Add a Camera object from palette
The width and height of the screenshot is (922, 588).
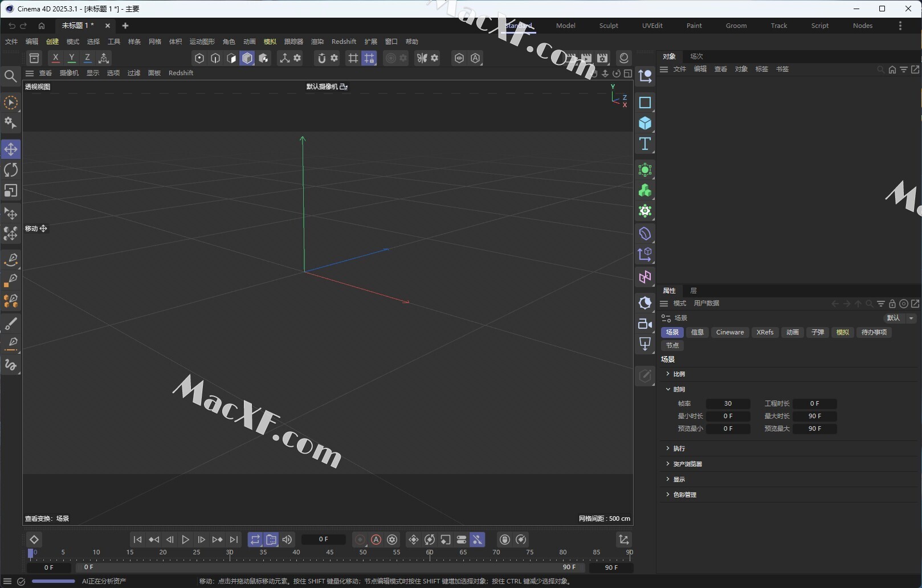tap(645, 324)
